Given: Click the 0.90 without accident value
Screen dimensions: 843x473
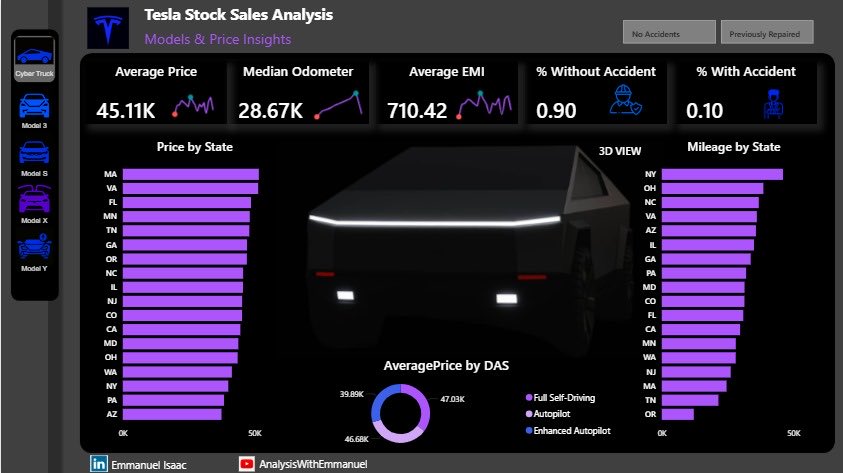Looking at the screenshot, I should 556,111.
